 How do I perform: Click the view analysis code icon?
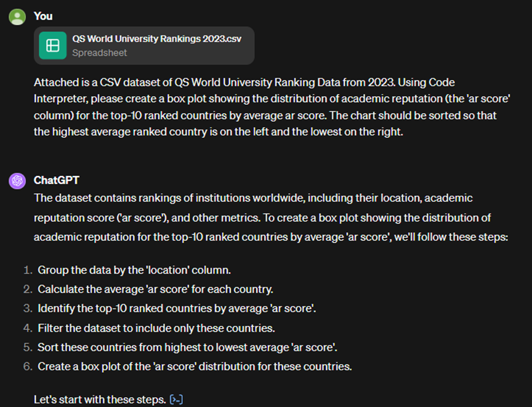click(x=176, y=400)
